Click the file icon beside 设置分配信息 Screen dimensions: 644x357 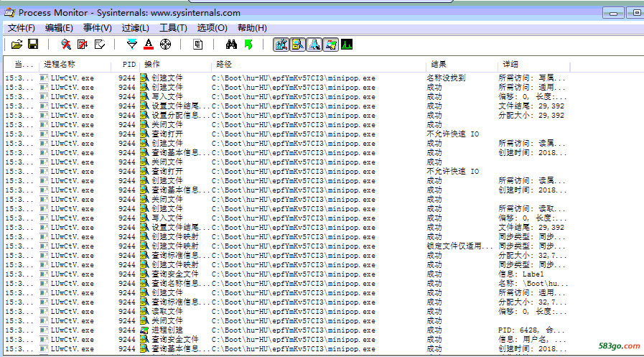[x=144, y=115]
